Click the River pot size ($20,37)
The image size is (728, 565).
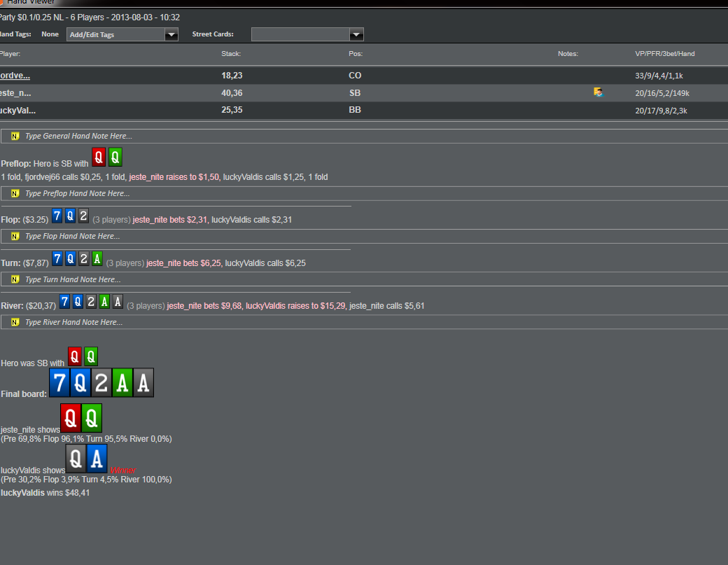41,306
